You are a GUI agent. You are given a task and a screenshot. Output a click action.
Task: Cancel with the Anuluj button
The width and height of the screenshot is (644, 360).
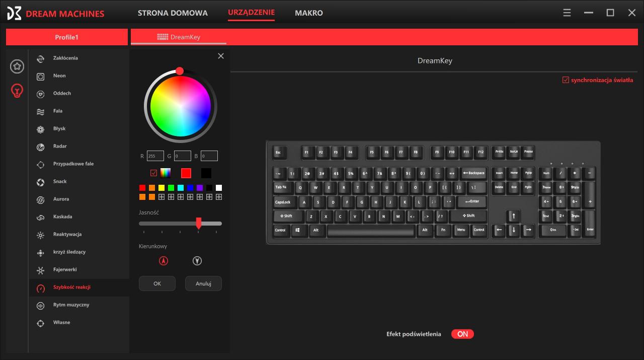(x=203, y=283)
